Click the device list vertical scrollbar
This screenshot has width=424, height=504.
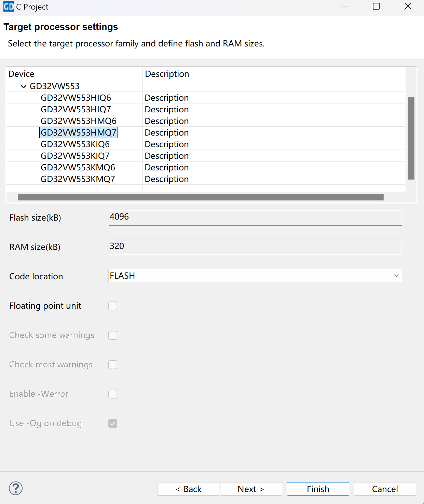pos(411,138)
